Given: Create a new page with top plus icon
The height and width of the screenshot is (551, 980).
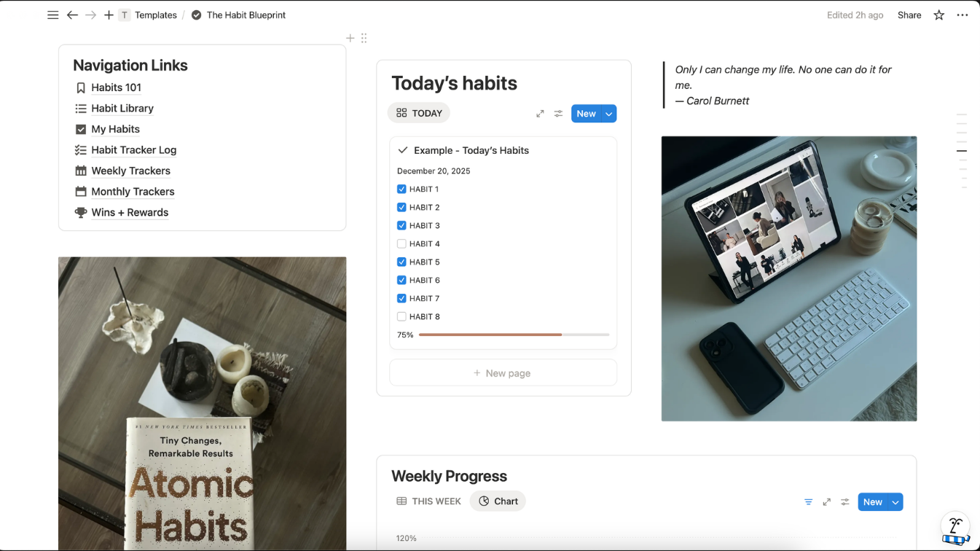Looking at the screenshot, I should (109, 15).
